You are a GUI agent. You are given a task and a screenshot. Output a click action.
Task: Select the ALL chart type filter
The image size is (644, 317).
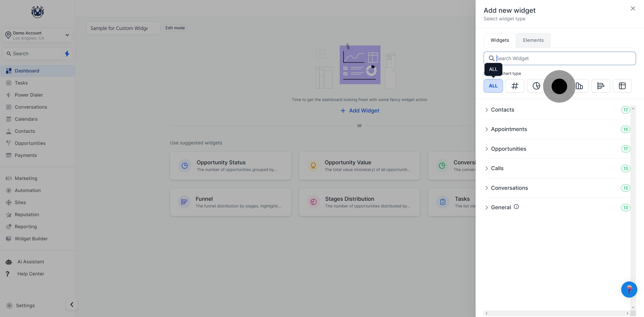coord(493,86)
